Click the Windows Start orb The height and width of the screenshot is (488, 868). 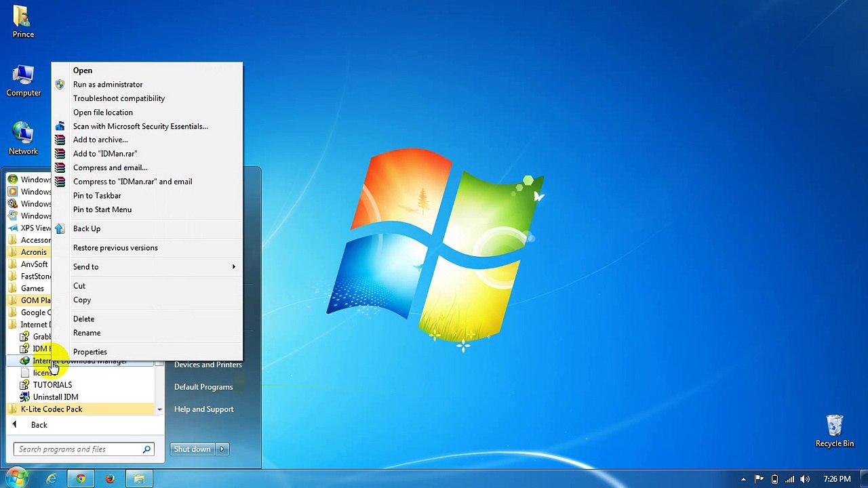click(16, 479)
